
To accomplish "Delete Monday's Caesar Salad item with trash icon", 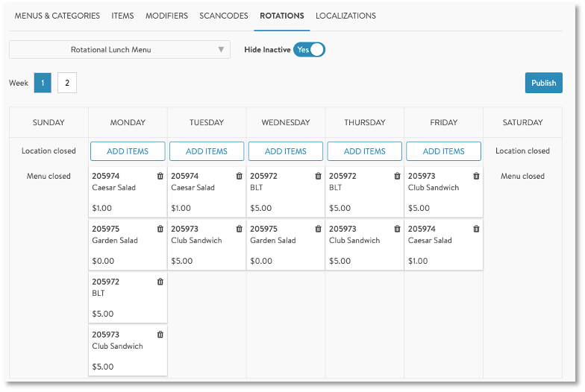I will pos(160,177).
